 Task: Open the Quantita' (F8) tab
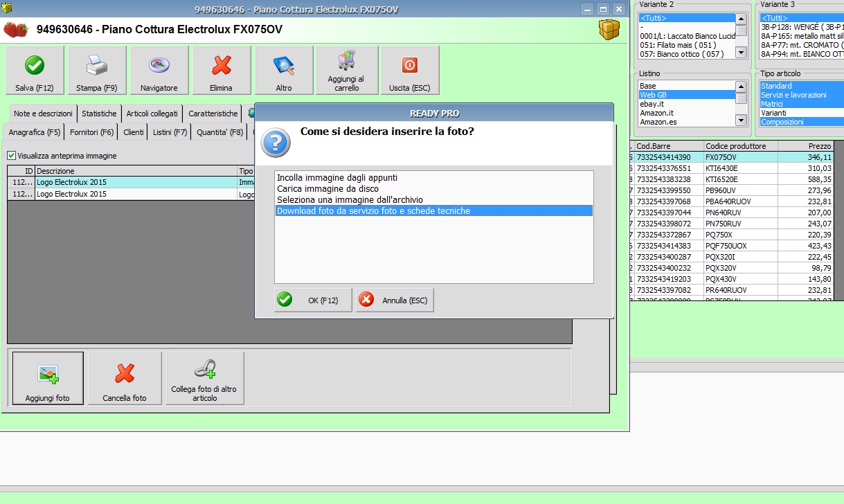[220, 132]
